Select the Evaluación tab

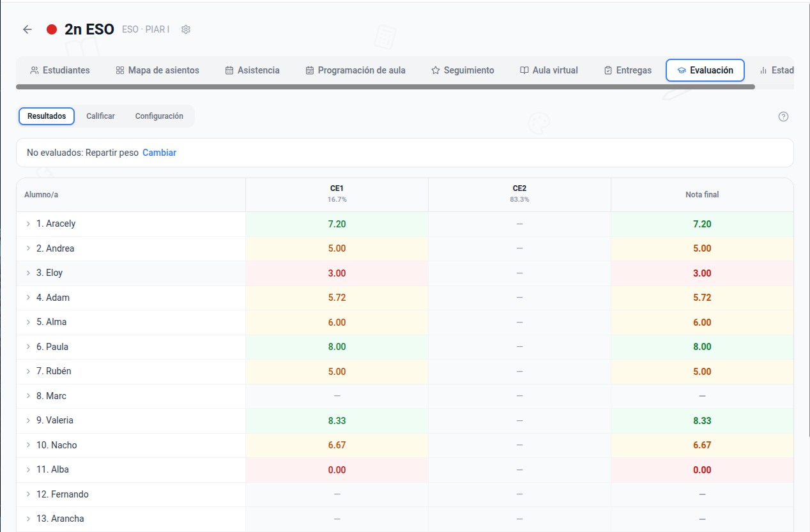(705, 70)
